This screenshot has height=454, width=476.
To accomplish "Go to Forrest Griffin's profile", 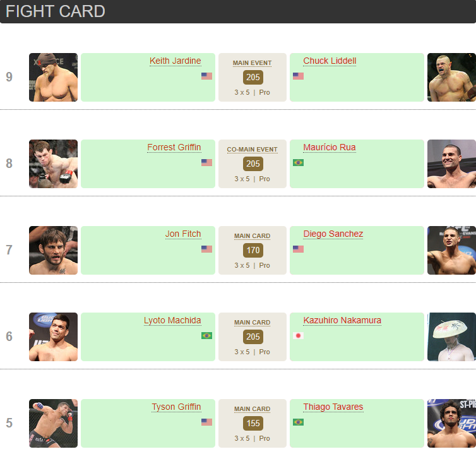I will 174,148.
